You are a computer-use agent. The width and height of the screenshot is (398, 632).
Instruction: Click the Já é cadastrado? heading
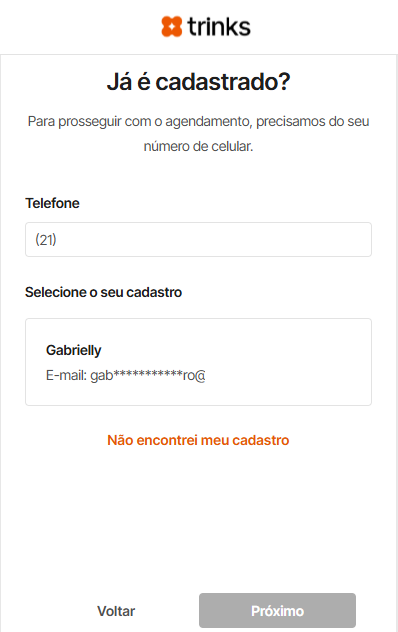click(x=198, y=82)
